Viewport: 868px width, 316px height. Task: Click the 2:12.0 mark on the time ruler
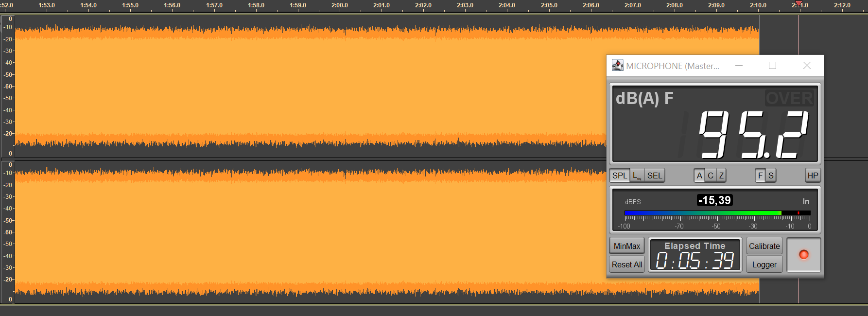842,5
